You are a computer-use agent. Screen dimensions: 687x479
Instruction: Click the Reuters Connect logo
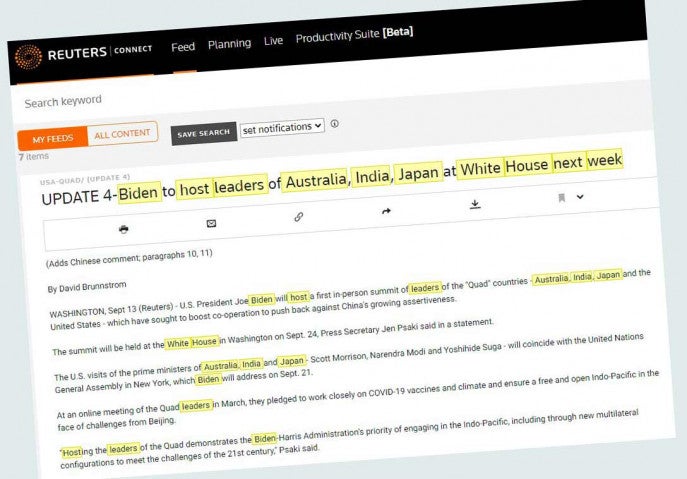point(84,54)
